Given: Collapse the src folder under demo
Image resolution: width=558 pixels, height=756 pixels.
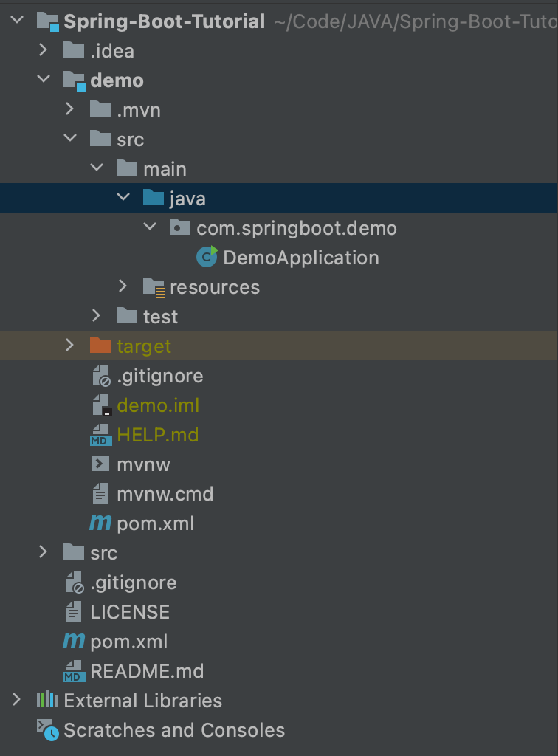Looking at the screenshot, I should click(x=70, y=138).
